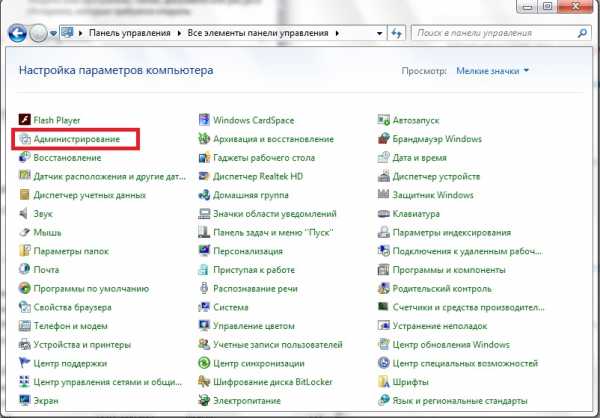Click the search magnifier icon
Viewport: 600px width, 418px height.
582,33
